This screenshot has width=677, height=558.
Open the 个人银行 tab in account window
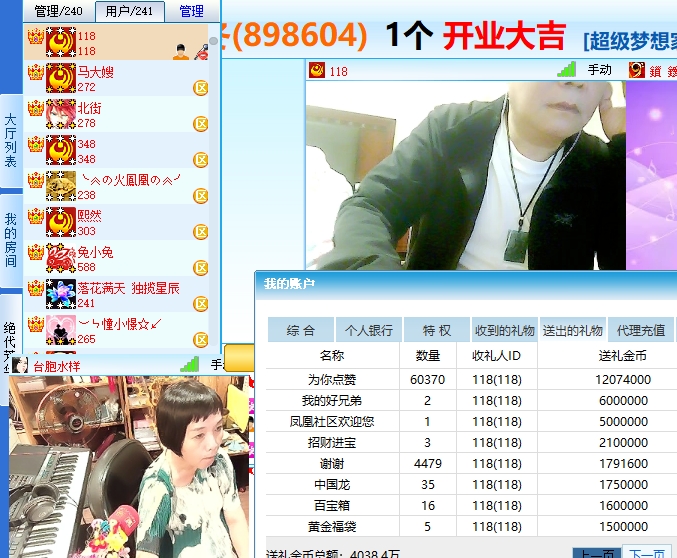(369, 330)
